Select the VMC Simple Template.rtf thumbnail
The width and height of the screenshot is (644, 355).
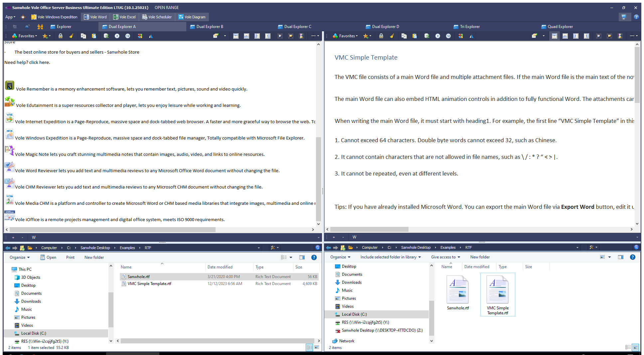click(x=498, y=294)
